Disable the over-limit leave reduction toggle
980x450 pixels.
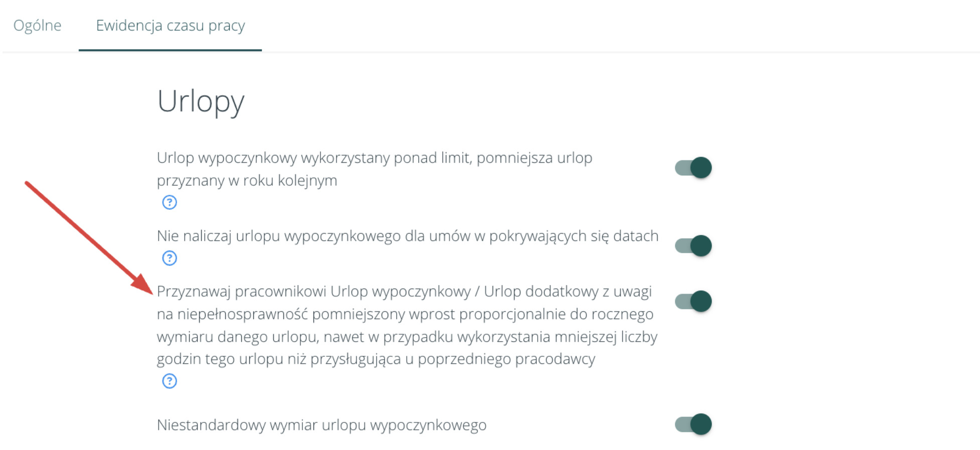click(x=693, y=168)
